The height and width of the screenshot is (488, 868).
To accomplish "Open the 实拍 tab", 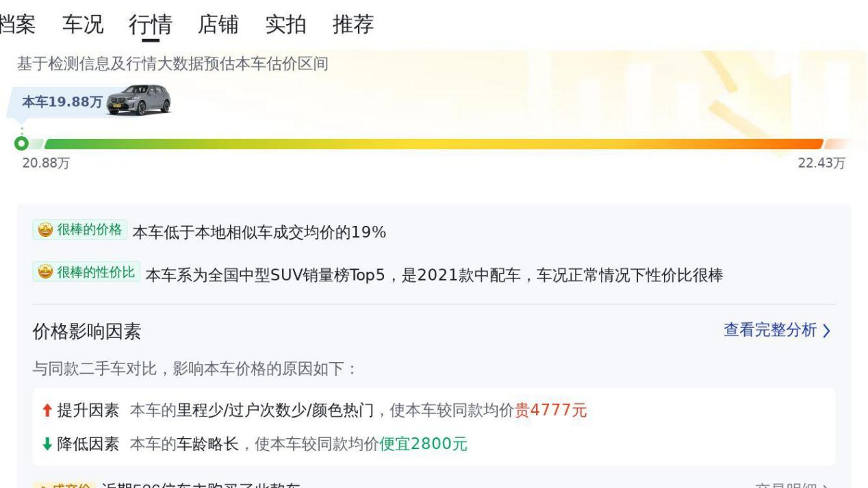I will [285, 25].
